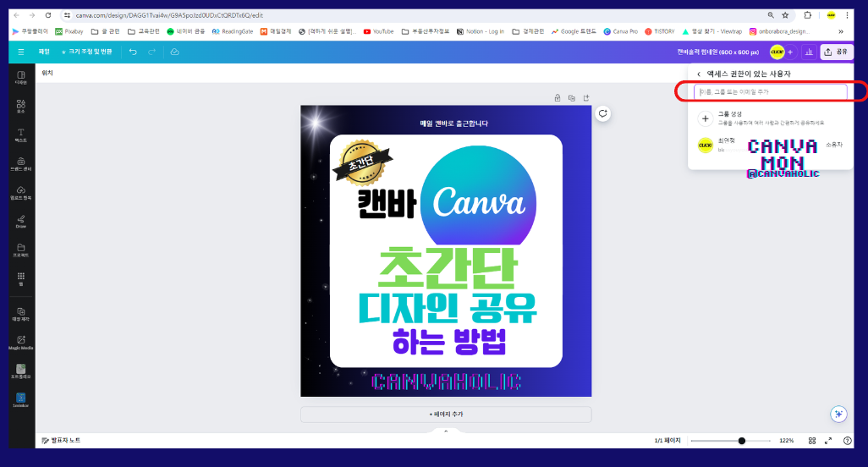Add a new page via the page-plus icon
This screenshot has width=868, height=467.
pyautogui.click(x=586, y=98)
